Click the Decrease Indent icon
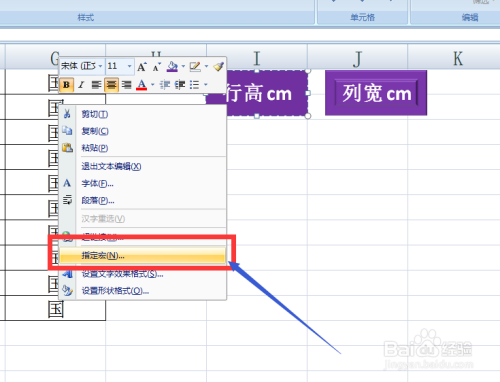The image size is (500, 382). 165,85
